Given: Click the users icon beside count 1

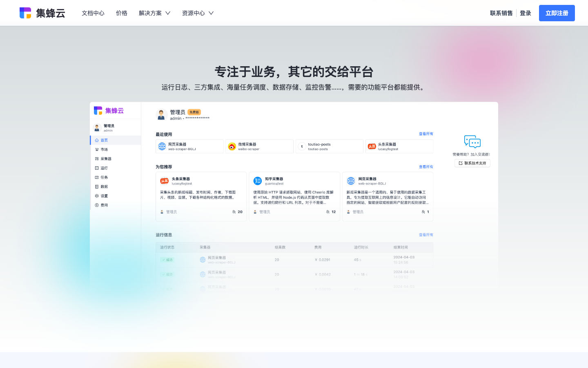Looking at the screenshot, I should tap(423, 212).
